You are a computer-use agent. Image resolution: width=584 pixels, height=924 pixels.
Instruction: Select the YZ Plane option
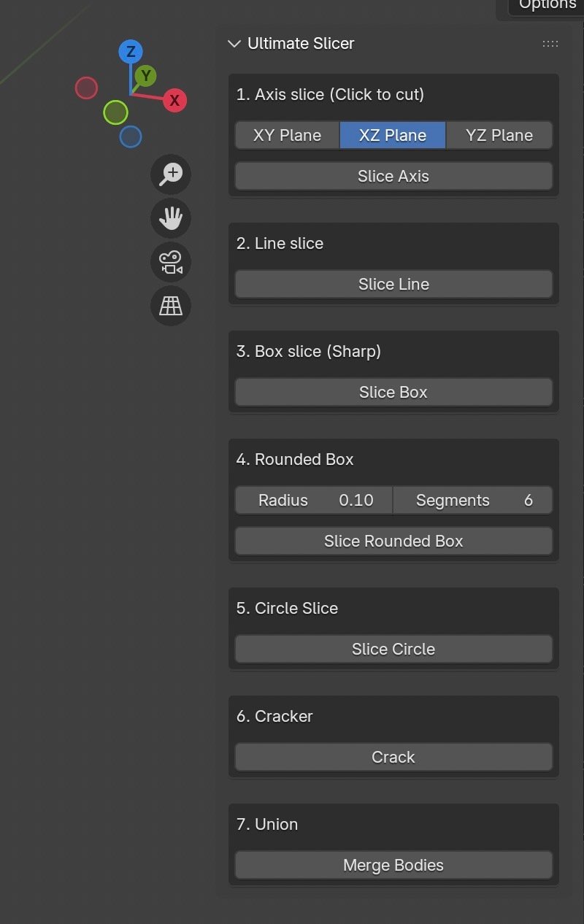499,135
